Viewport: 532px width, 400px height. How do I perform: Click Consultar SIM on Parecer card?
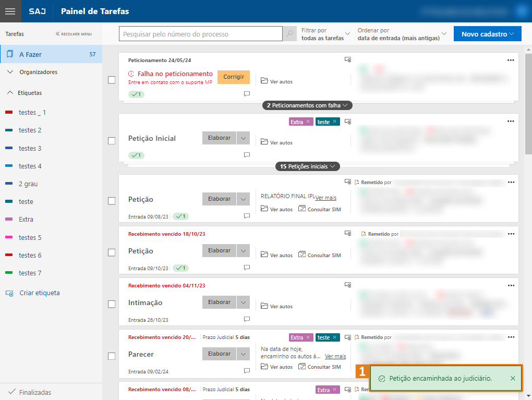point(319,367)
